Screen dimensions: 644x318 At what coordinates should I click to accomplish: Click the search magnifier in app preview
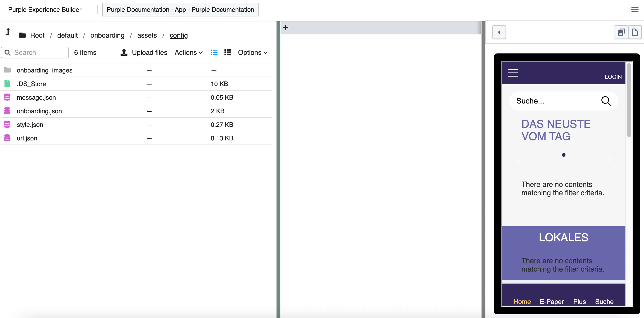(x=606, y=101)
